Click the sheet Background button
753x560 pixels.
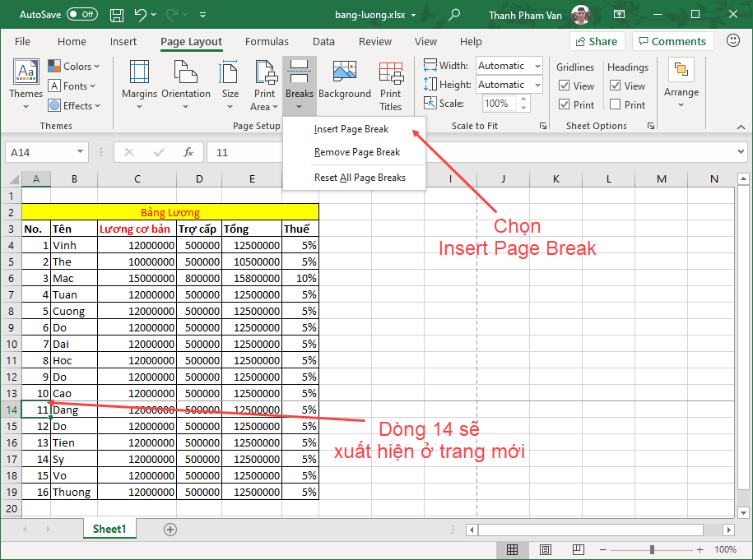(345, 81)
